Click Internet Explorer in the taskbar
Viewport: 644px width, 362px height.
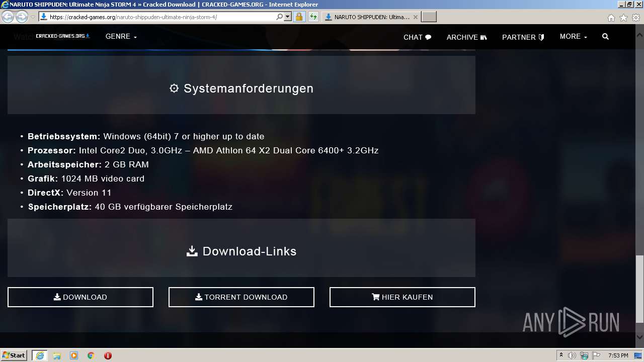[40, 355]
